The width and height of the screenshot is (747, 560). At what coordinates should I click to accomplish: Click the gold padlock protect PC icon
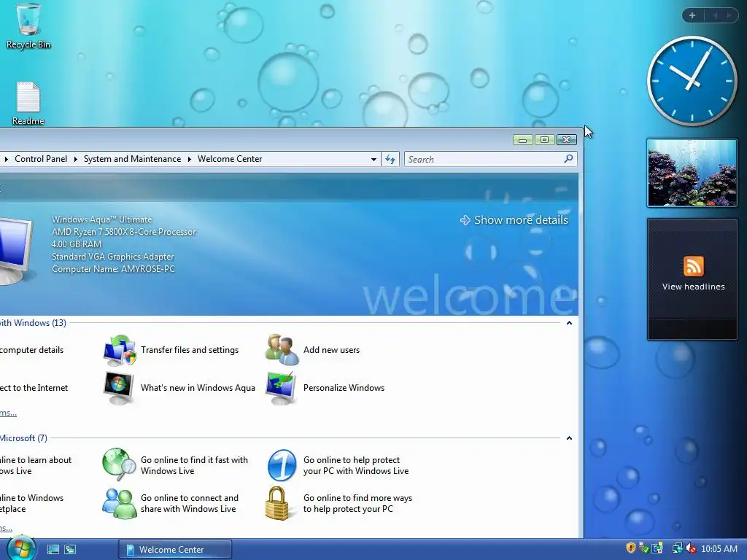click(277, 503)
